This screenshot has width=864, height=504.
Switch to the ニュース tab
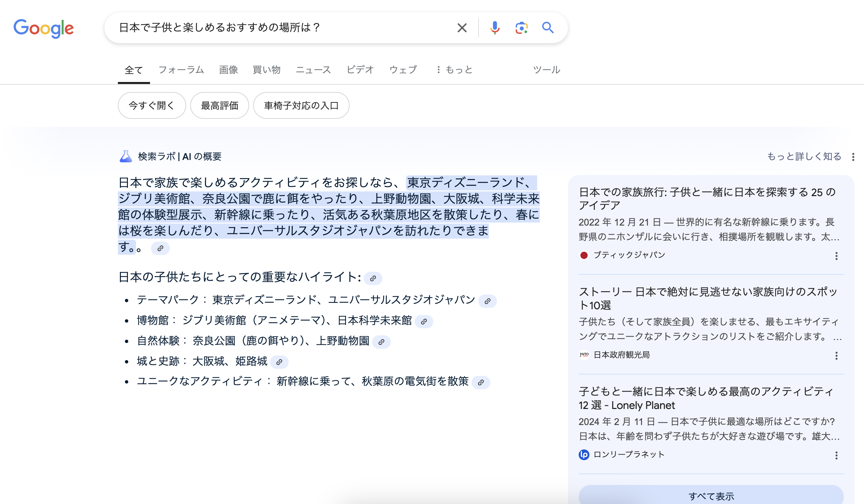tap(313, 70)
